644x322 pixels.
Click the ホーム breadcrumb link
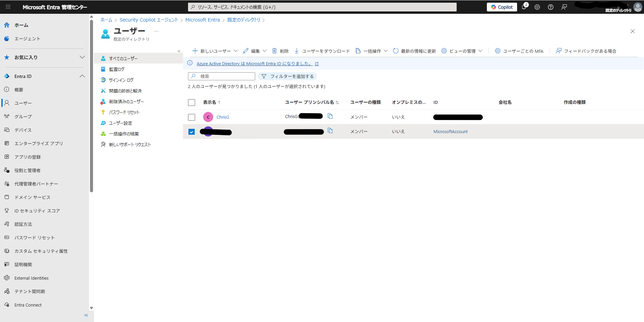(x=106, y=20)
